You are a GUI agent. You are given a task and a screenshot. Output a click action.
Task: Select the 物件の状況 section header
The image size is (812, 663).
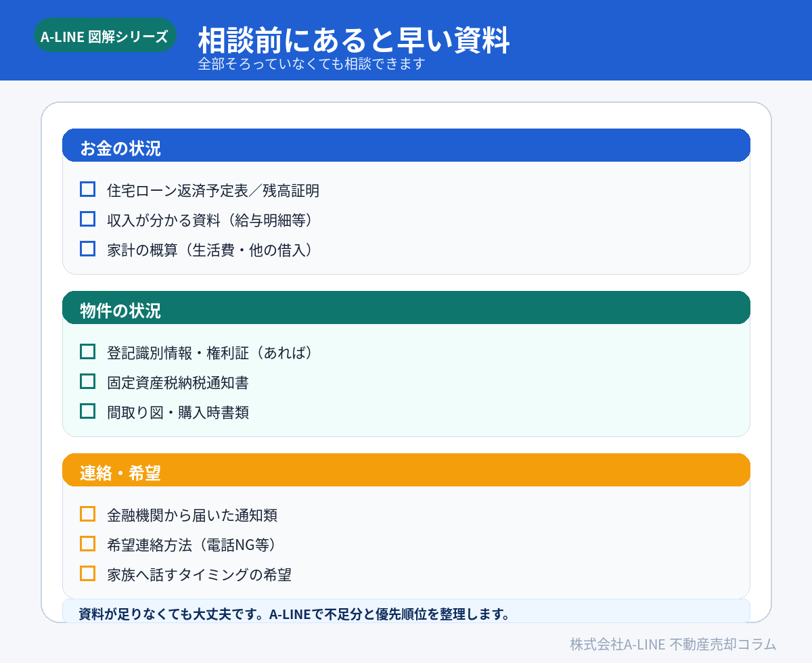(406, 307)
